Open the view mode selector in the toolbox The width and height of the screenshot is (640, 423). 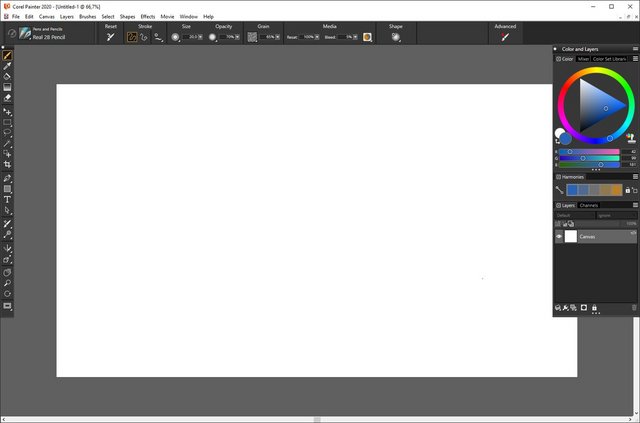coord(7,306)
